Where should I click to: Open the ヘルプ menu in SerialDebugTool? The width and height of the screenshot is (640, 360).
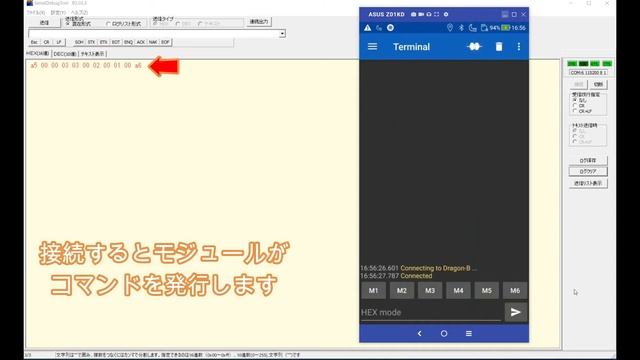pyautogui.click(x=79, y=13)
